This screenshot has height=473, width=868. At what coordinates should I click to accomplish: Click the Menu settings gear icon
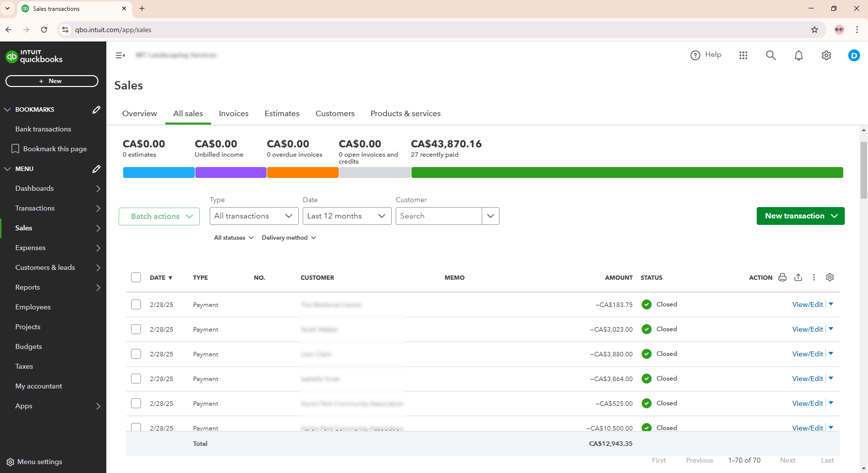point(10,462)
